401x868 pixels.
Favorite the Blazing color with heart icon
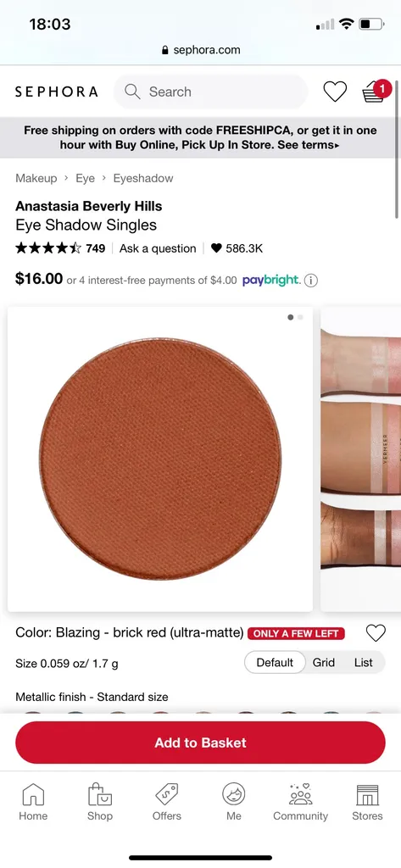pos(376,632)
